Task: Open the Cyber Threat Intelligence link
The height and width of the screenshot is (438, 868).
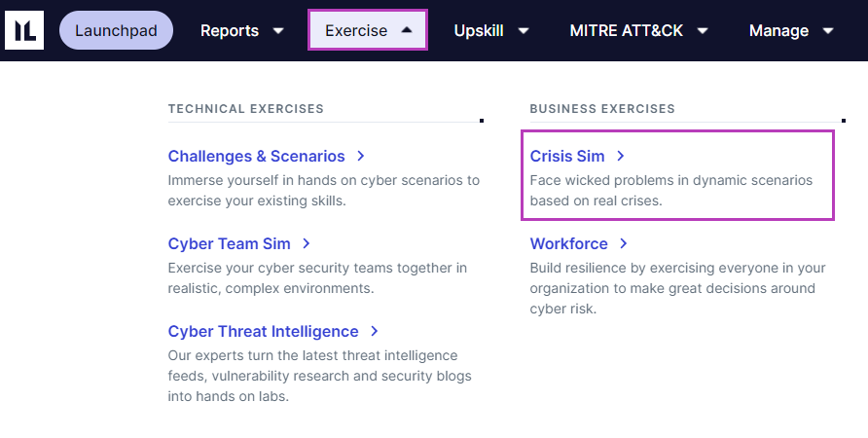Action: (263, 331)
